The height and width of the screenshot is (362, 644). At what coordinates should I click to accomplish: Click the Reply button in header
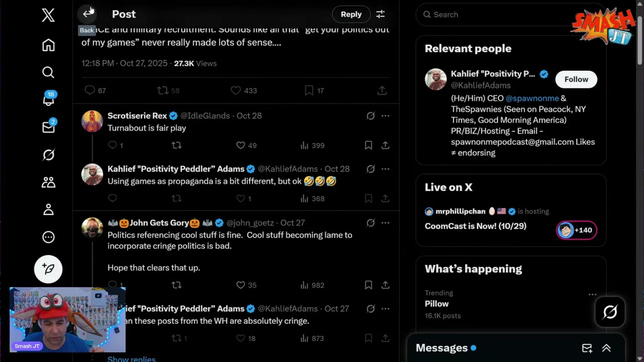pos(351,14)
